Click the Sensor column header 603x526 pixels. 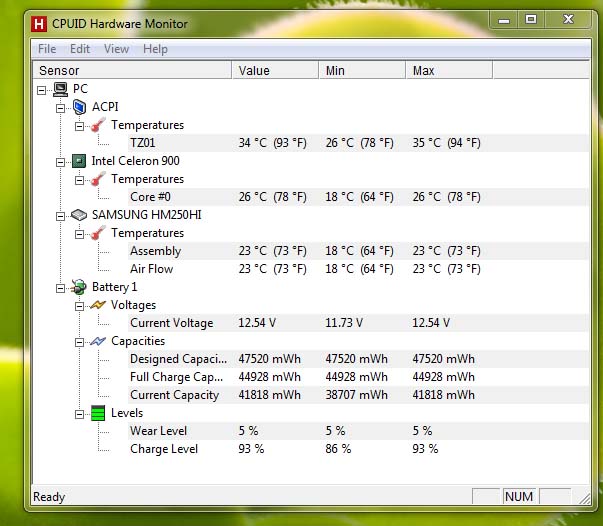point(132,70)
